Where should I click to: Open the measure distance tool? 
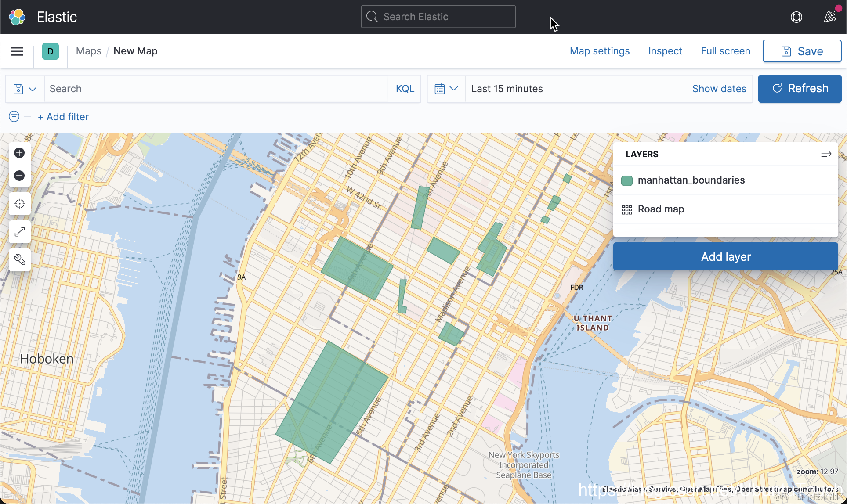tap(19, 232)
